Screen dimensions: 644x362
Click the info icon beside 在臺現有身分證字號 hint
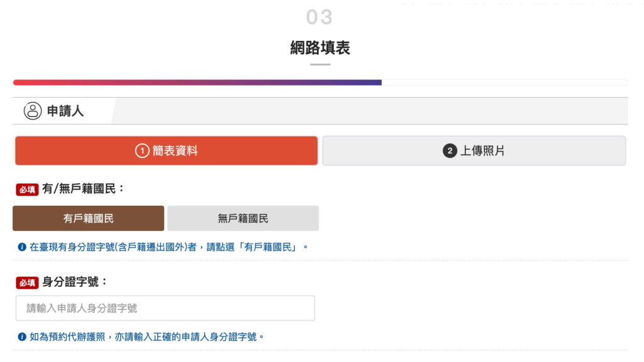pyautogui.click(x=22, y=247)
